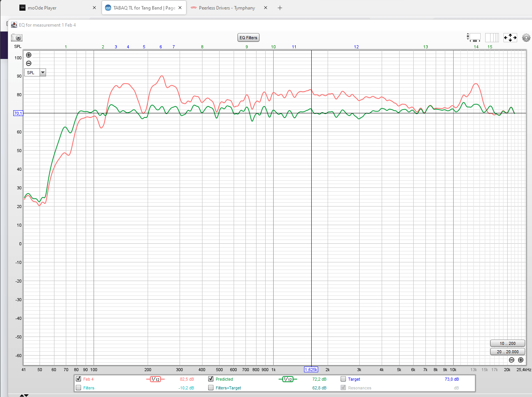The image size is (532, 397).
Task: Select filter marker 12 above the graph
Action: click(x=356, y=47)
